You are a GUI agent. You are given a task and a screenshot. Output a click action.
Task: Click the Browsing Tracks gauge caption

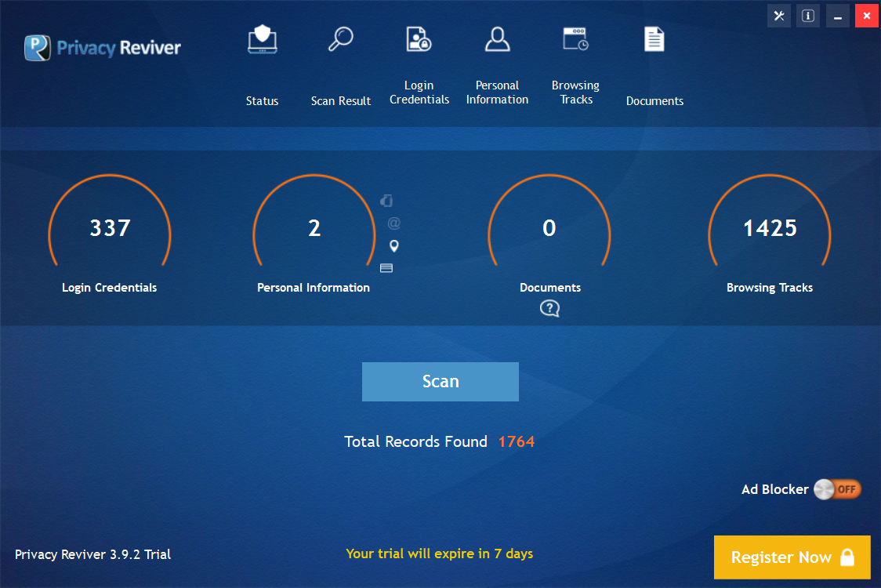[x=770, y=288]
